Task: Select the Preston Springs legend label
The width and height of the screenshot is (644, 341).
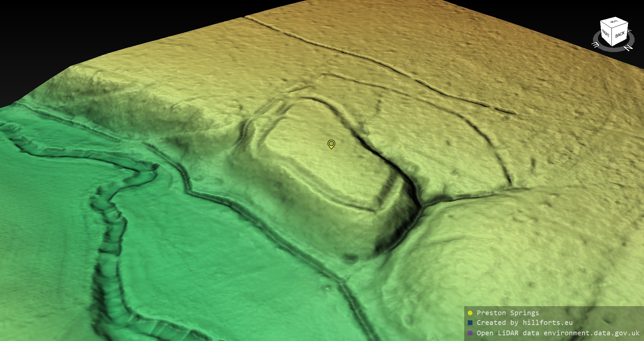Action: tap(508, 313)
